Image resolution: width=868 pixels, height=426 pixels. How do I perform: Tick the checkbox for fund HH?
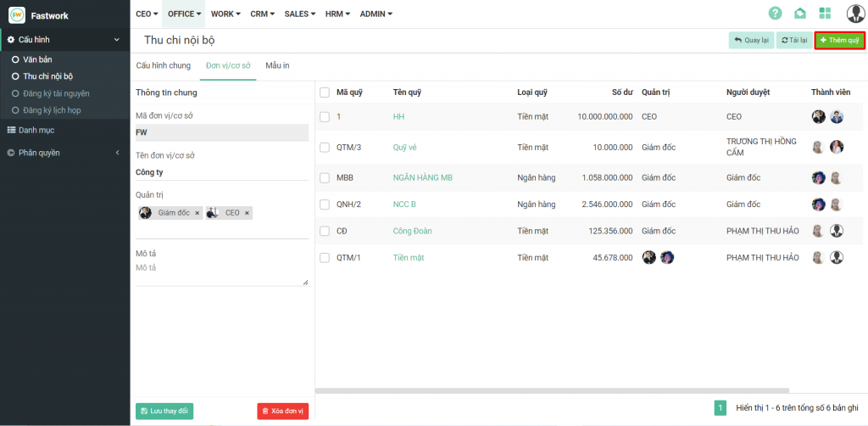(325, 117)
